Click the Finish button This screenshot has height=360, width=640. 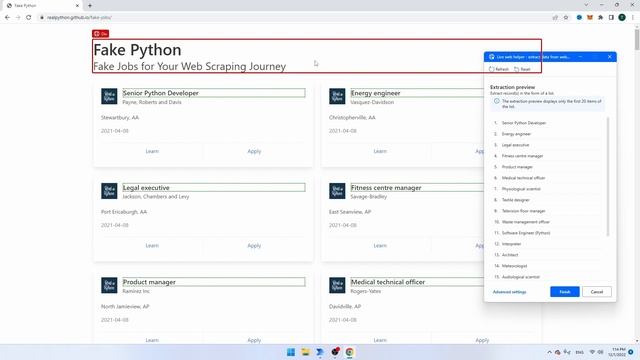pos(564,292)
